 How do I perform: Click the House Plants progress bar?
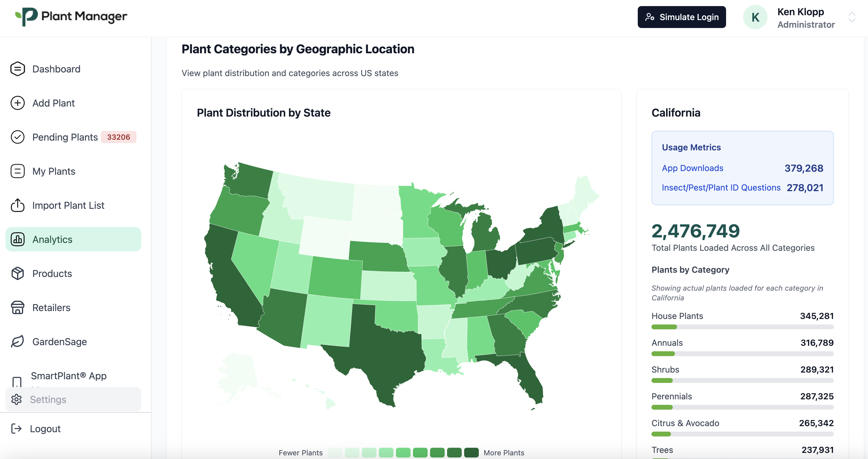pyautogui.click(x=742, y=327)
